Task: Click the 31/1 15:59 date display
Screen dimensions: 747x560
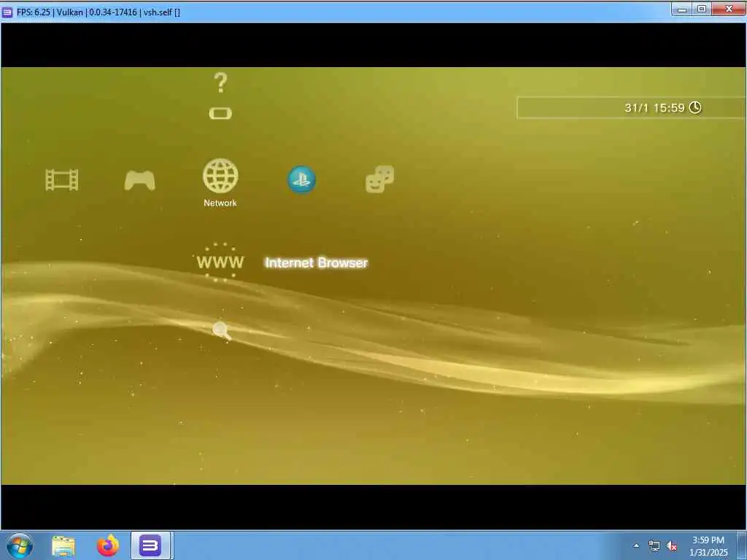Action: pyautogui.click(x=654, y=108)
